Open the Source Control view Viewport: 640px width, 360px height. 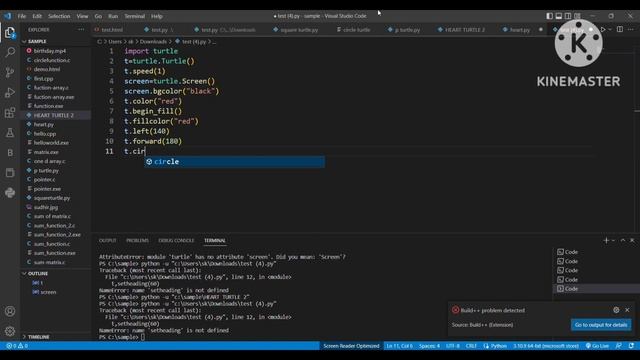pos(10,72)
